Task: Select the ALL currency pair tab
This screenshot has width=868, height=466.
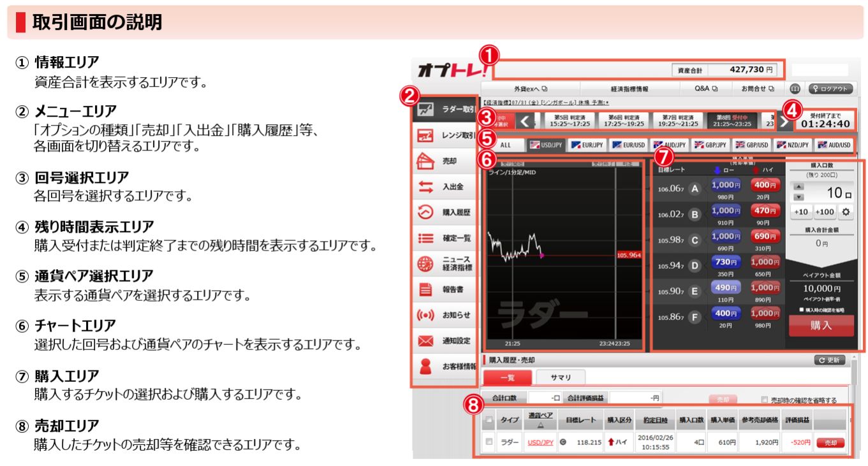Action: click(x=506, y=145)
